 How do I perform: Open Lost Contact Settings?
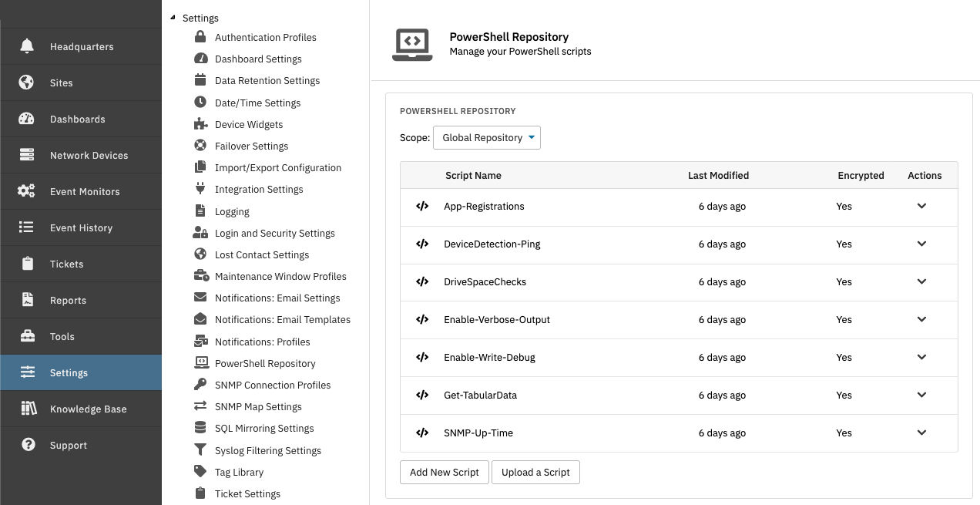click(262, 254)
